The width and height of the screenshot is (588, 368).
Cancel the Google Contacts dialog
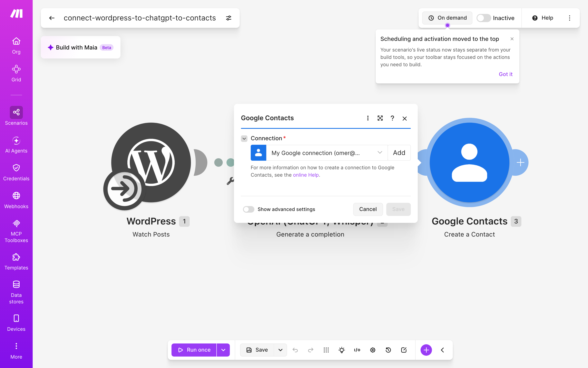point(368,209)
